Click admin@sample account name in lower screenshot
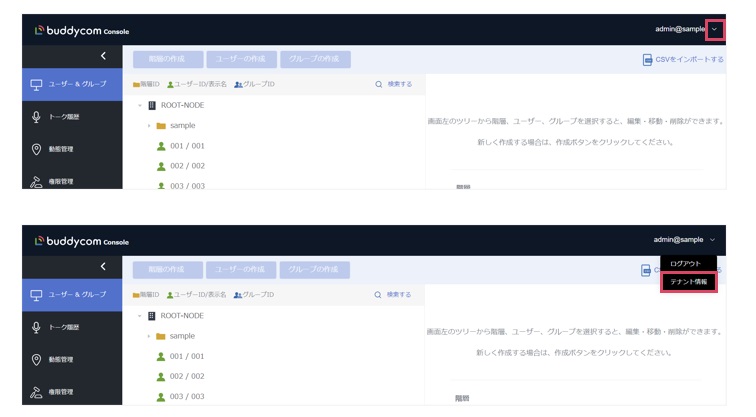The height and width of the screenshot is (417, 756). (x=678, y=240)
